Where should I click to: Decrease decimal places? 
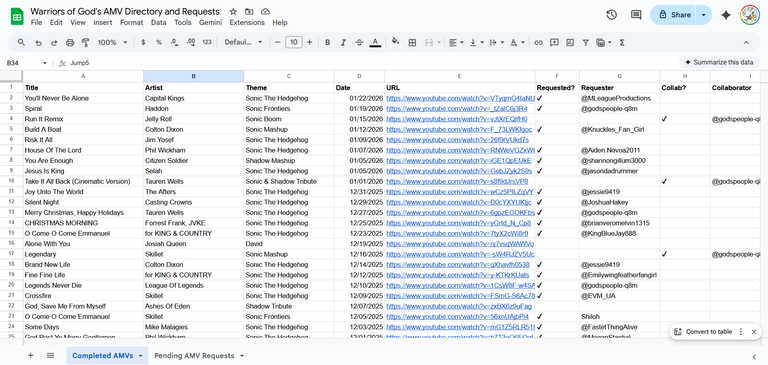click(x=174, y=43)
